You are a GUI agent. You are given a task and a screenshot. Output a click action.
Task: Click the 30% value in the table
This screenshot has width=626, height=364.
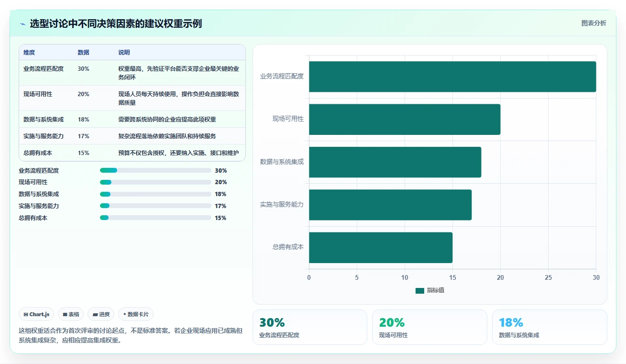(x=83, y=69)
